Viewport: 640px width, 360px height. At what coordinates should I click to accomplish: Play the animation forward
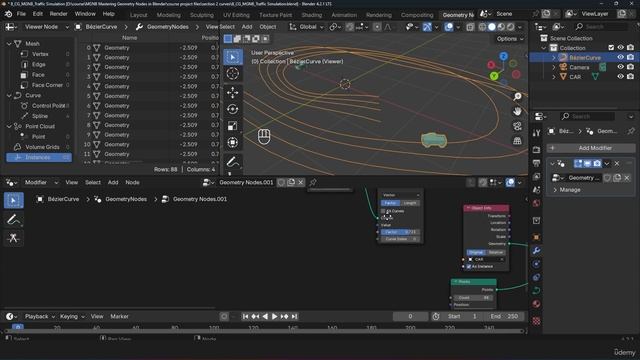coord(275,316)
